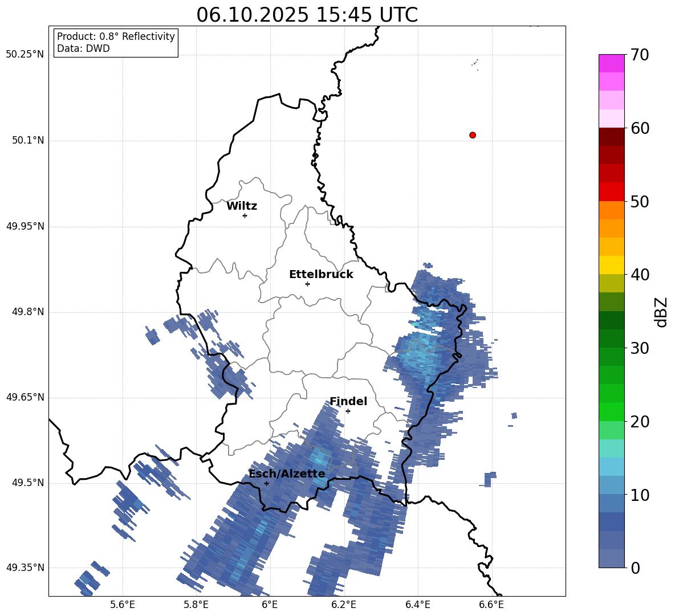675x616 pixels.
Task: Click the latitude label 49.5°N
Action: (28, 483)
